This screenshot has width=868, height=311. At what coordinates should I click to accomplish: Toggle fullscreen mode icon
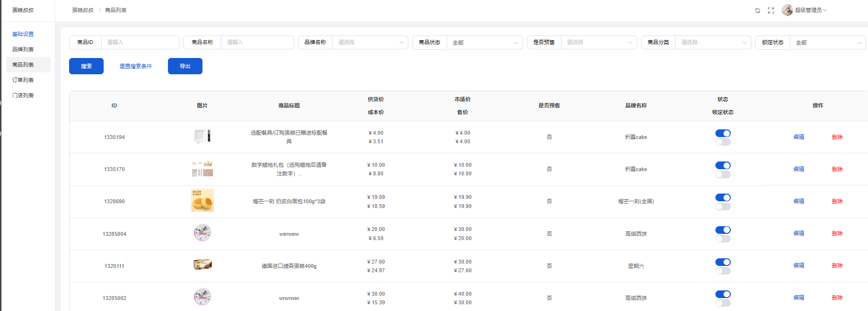771,11
